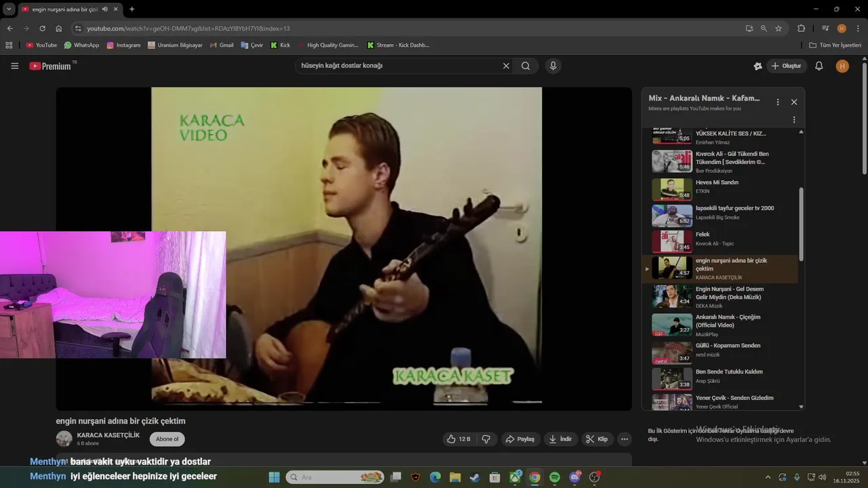Open the YouTube account avatar menu

[x=842, y=66]
